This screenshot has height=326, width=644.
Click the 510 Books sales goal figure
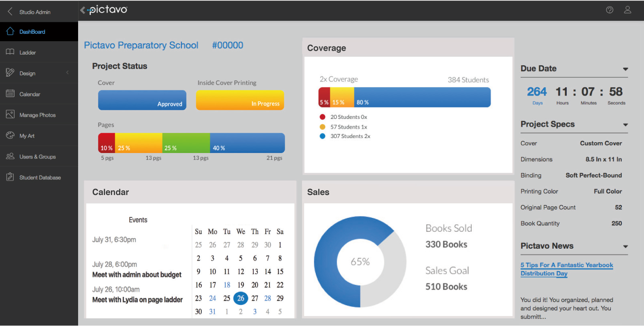[x=446, y=286]
